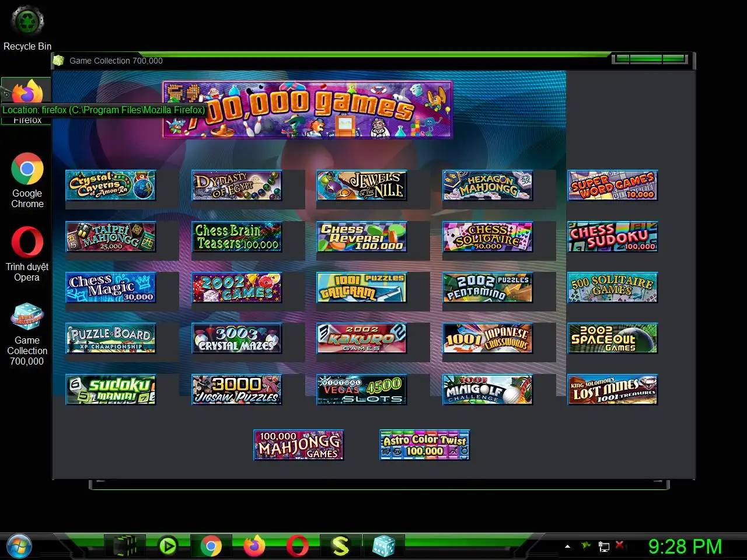This screenshot has width=747, height=560.
Task: Open Chess Brain Teasers 100,000
Action: [237, 237]
